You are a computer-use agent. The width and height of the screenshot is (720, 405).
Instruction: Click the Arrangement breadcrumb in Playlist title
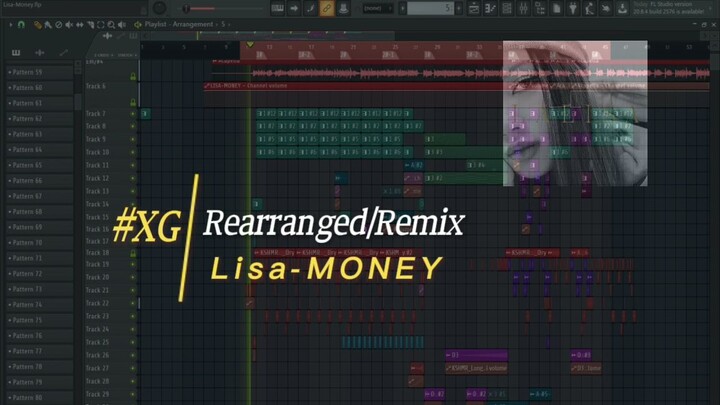coord(193,24)
